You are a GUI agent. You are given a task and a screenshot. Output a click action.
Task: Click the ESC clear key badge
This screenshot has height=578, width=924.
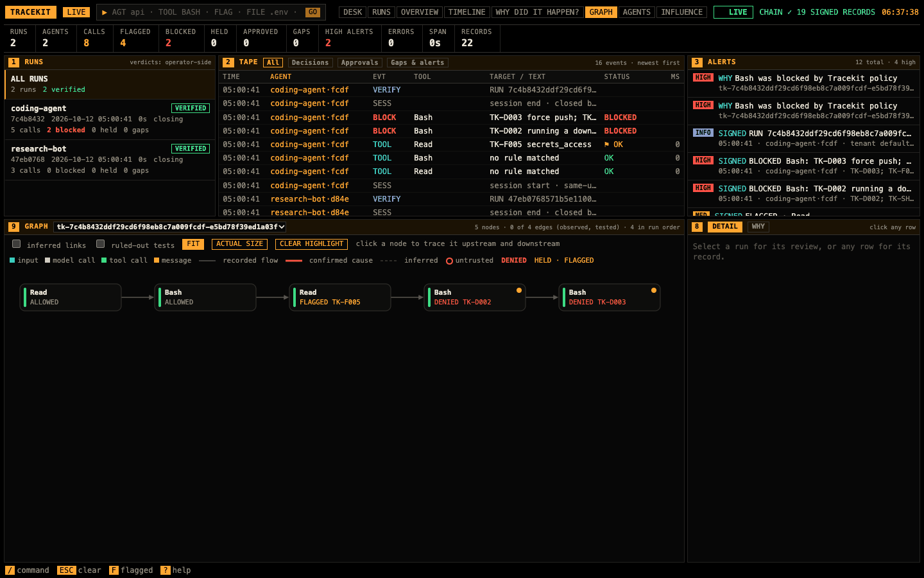pos(66,570)
